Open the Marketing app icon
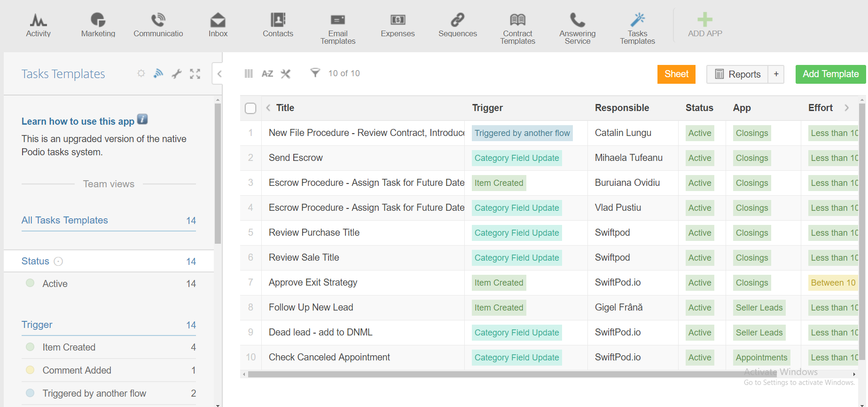Image resolution: width=868 pixels, height=407 pixels. click(98, 20)
